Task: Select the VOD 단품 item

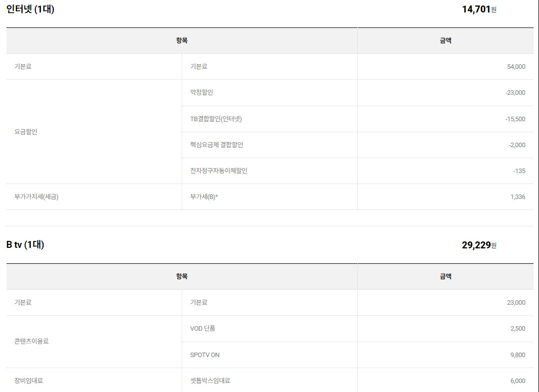Action: pyautogui.click(x=203, y=329)
